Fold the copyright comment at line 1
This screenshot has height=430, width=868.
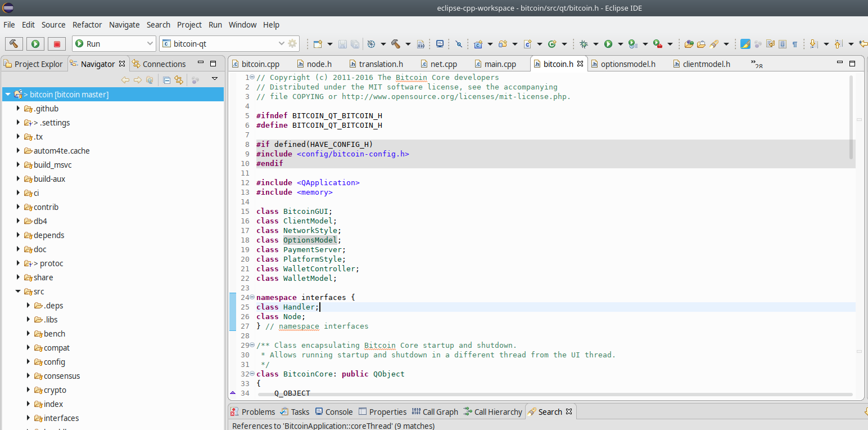point(252,77)
